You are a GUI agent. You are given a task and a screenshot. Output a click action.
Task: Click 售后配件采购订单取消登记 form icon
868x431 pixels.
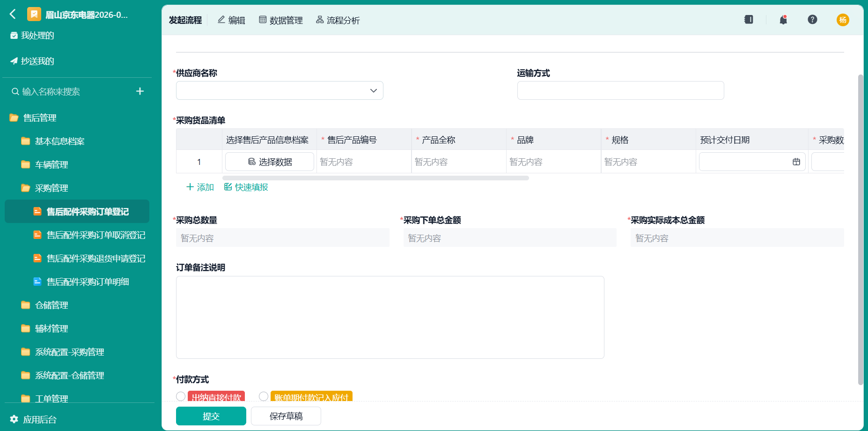click(x=37, y=235)
